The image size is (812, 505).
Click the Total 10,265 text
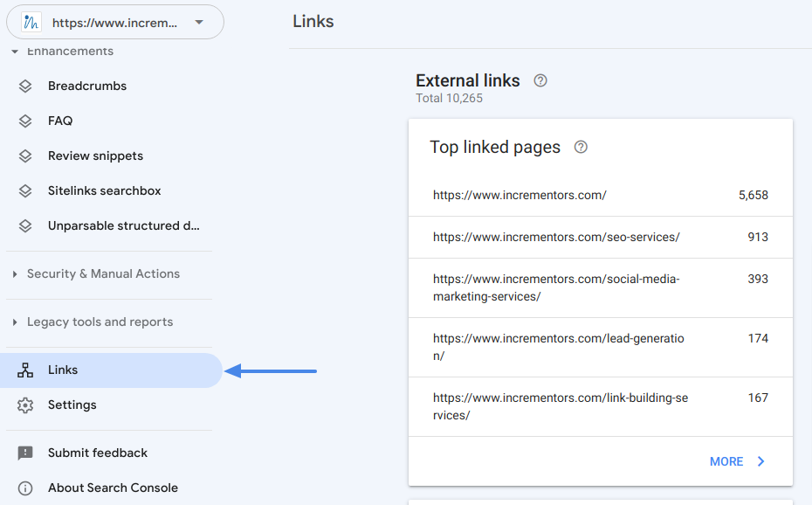(x=449, y=99)
